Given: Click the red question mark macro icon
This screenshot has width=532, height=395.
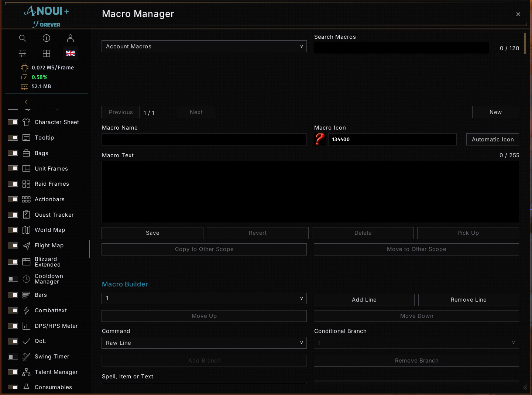Looking at the screenshot, I should pyautogui.click(x=320, y=139).
